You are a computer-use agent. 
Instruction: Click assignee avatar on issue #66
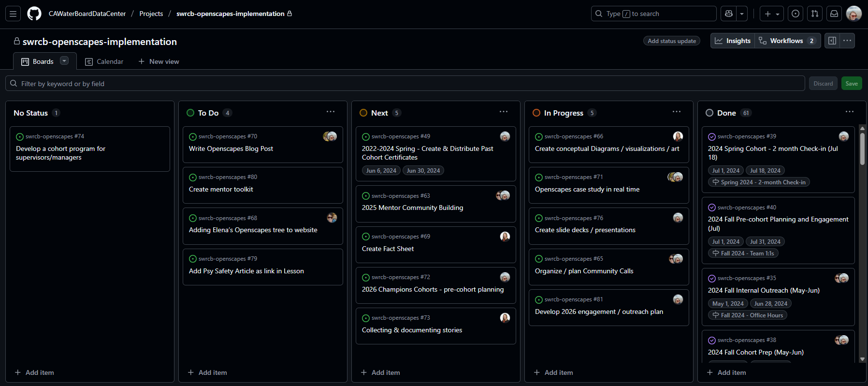pyautogui.click(x=678, y=136)
